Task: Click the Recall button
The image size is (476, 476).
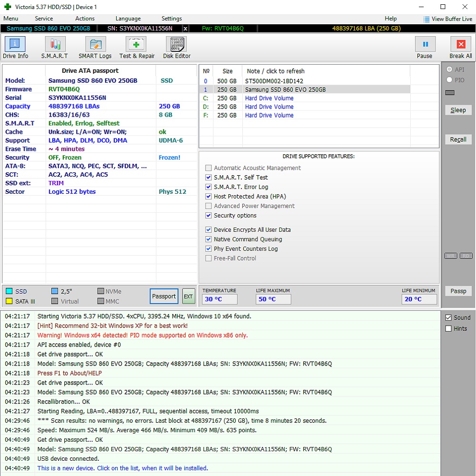Action: point(458,139)
